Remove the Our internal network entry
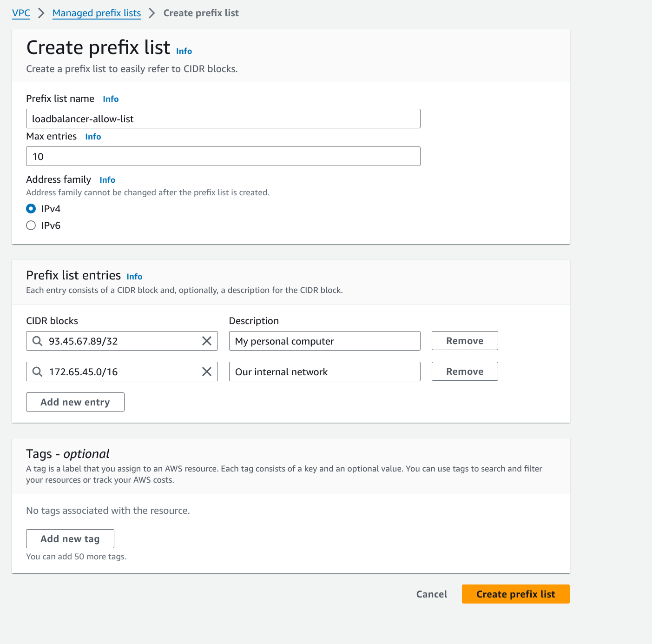652x644 pixels. pos(465,372)
